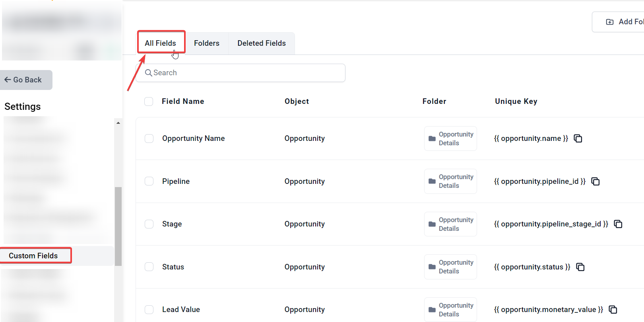Switch to the Folders tab
Screen dimensions: 644x322
(x=207, y=43)
